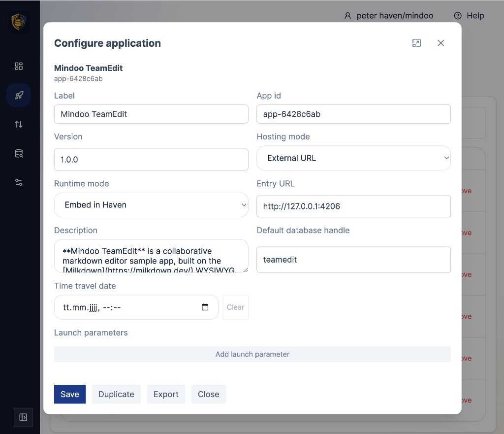504x434 pixels.
Task: Click the peter haven/mindoo user name
Action: [395, 16]
